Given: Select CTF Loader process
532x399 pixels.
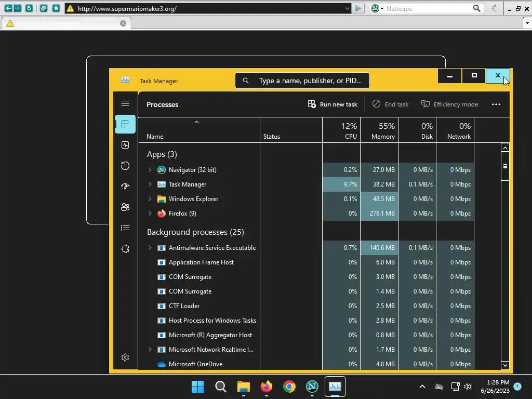Looking at the screenshot, I should (307, 306).
